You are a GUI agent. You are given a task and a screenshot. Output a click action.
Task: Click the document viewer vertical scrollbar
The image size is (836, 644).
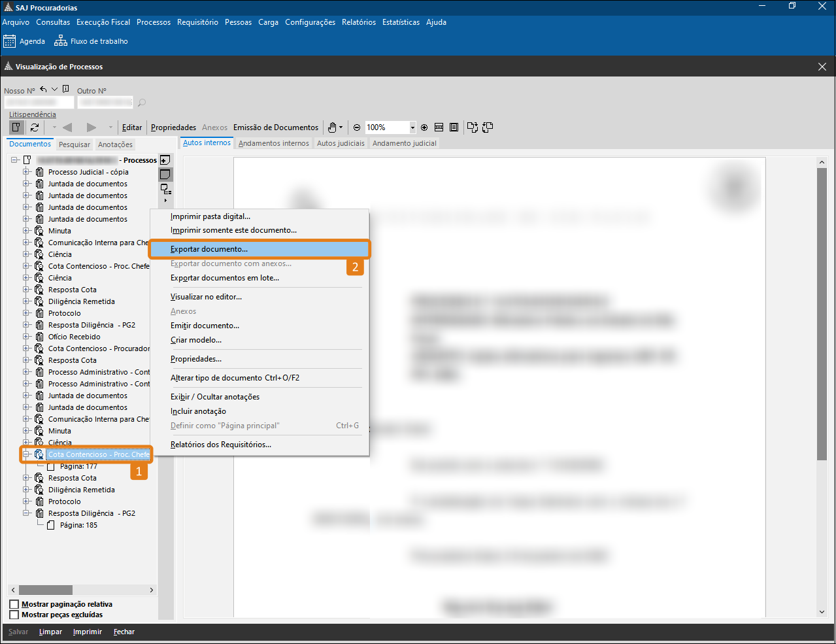point(822,314)
